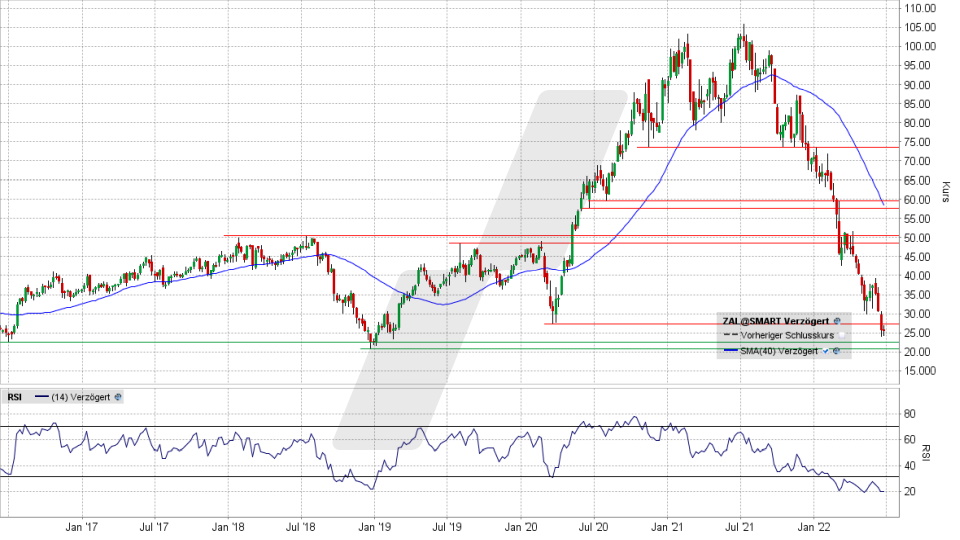Screen dimensions: 960x540
Task: Click the 75.00 price axis label
Action: (917, 141)
